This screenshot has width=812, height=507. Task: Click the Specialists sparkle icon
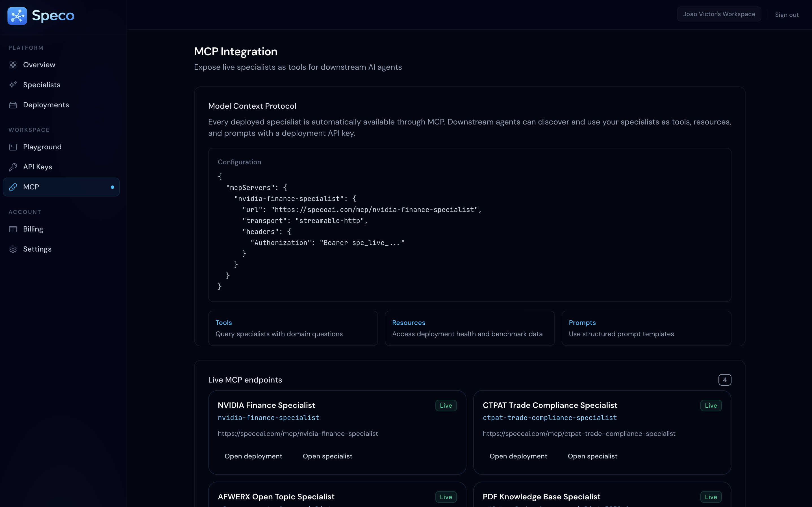[13, 84]
